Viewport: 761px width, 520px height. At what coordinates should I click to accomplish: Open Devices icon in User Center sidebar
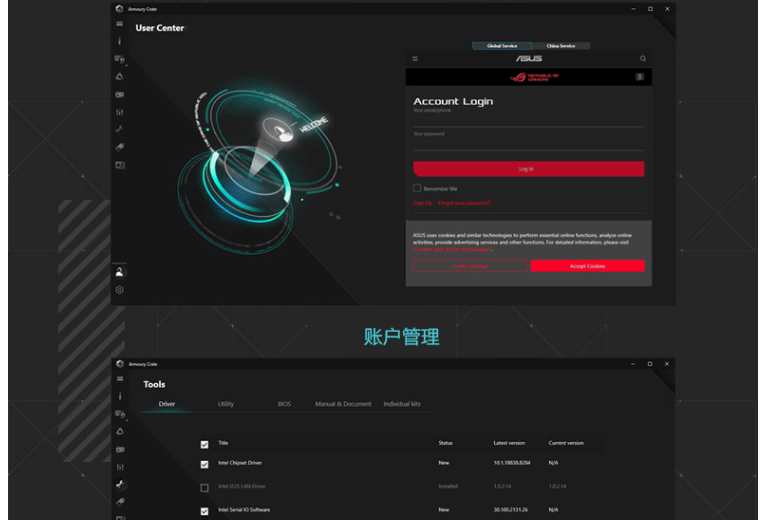pos(120,59)
